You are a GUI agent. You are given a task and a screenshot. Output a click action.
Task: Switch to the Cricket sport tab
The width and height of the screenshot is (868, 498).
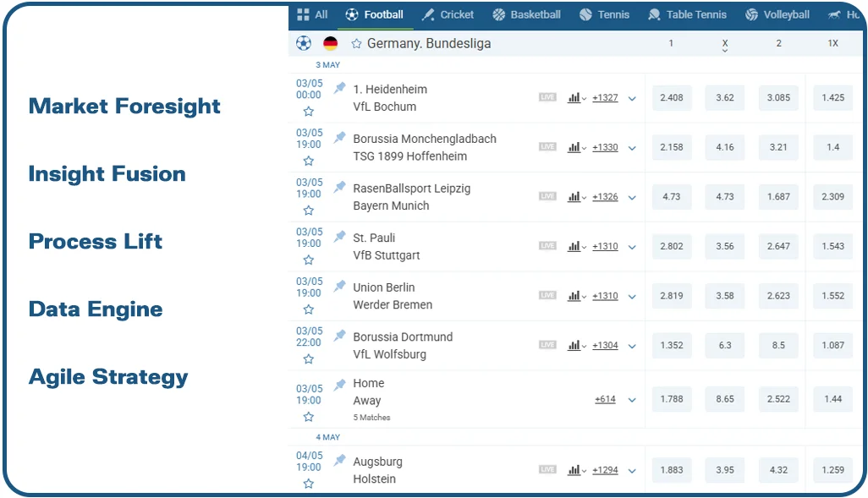pos(448,14)
